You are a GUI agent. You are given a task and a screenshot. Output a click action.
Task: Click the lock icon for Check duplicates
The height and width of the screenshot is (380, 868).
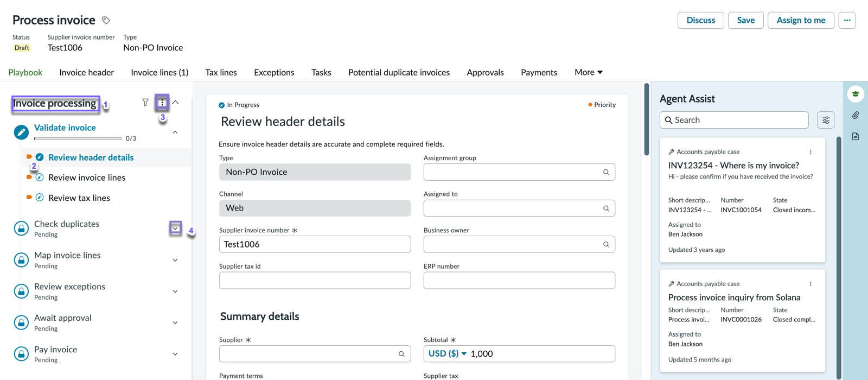[21, 229]
